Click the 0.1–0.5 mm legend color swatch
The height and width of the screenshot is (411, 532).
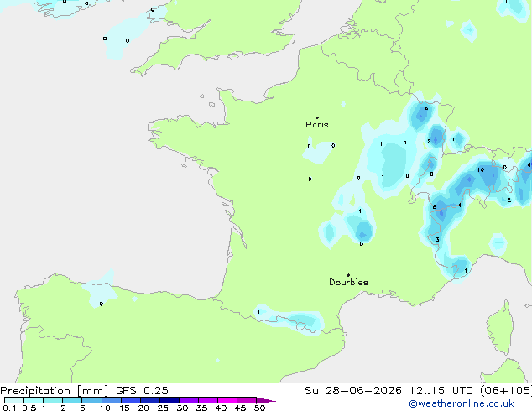point(14,400)
